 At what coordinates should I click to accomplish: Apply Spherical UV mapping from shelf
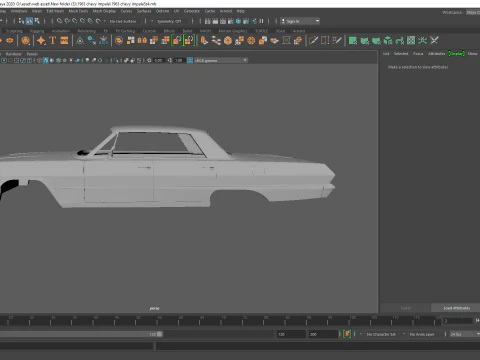(376, 41)
